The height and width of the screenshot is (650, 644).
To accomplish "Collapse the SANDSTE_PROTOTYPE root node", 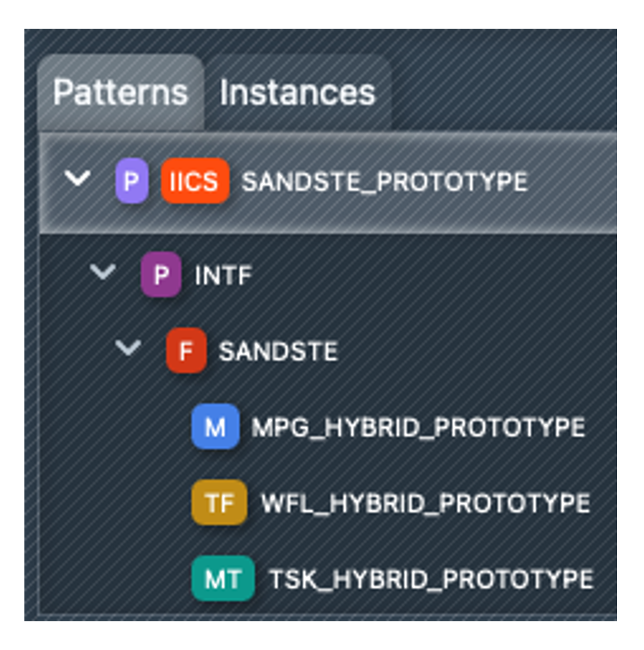I will coord(78,179).
